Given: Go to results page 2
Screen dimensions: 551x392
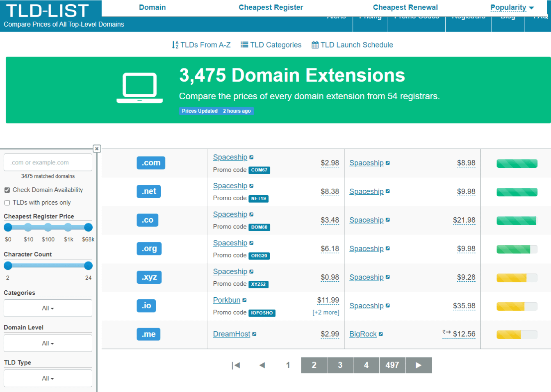Looking at the screenshot, I should point(314,365).
